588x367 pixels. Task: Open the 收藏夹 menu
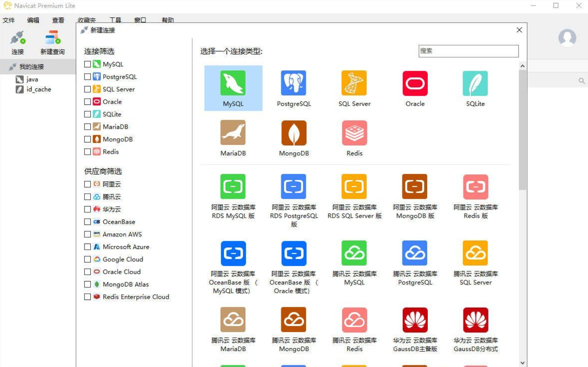point(86,20)
